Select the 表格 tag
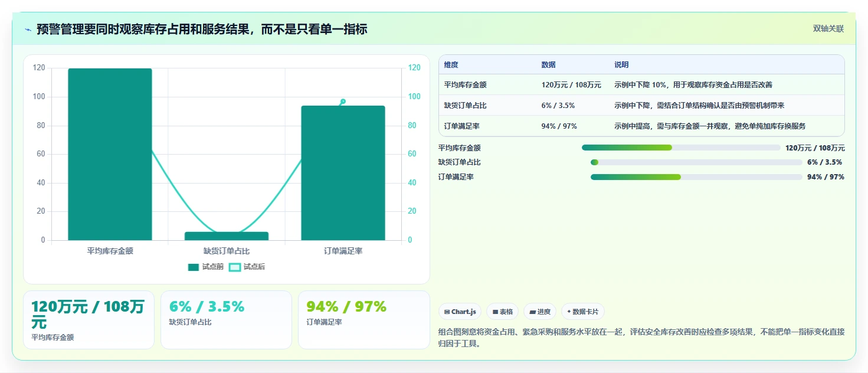This screenshot has height=373, width=868. (x=503, y=312)
